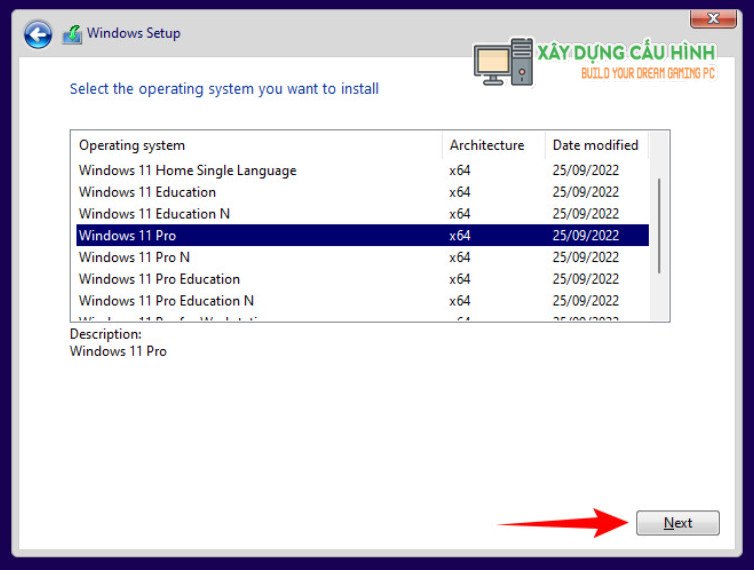Click date in Windows 11 Pro Education N row
Image resolution: width=754 pixels, height=570 pixels.
tap(586, 301)
